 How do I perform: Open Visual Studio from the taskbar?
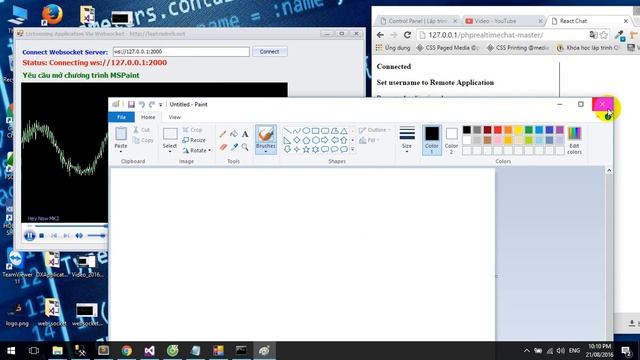tap(149, 351)
